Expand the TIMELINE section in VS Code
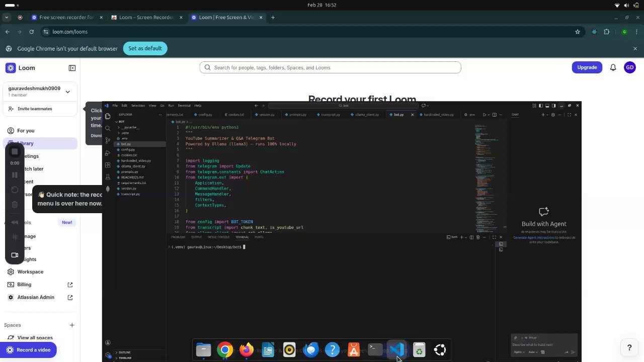Image resolution: width=644 pixels, height=362 pixels. click(x=125, y=358)
